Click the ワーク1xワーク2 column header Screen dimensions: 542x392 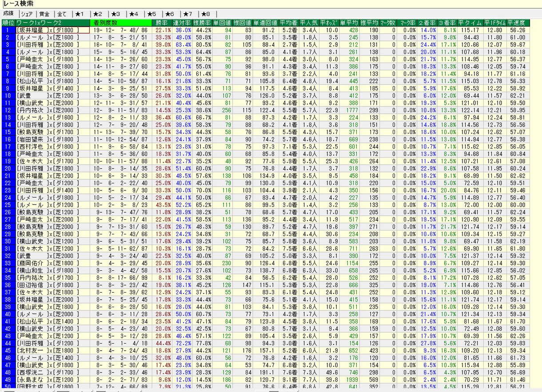coord(53,23)
